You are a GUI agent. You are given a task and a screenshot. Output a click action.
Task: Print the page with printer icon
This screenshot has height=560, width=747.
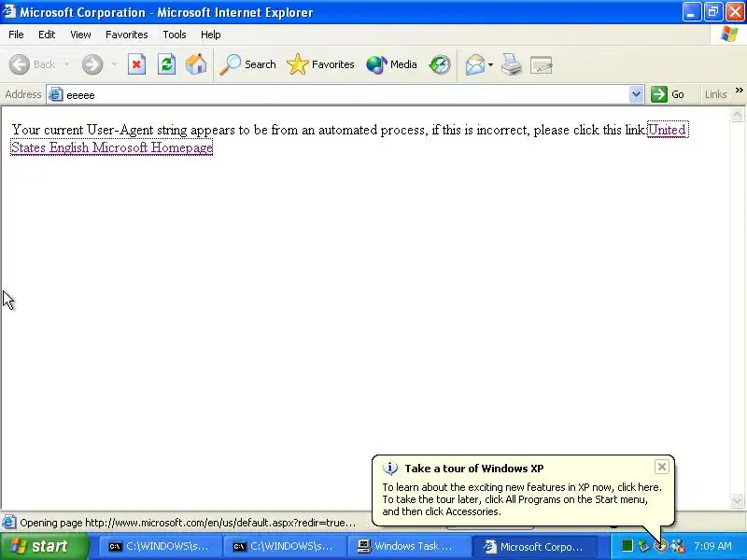[512, 64]
